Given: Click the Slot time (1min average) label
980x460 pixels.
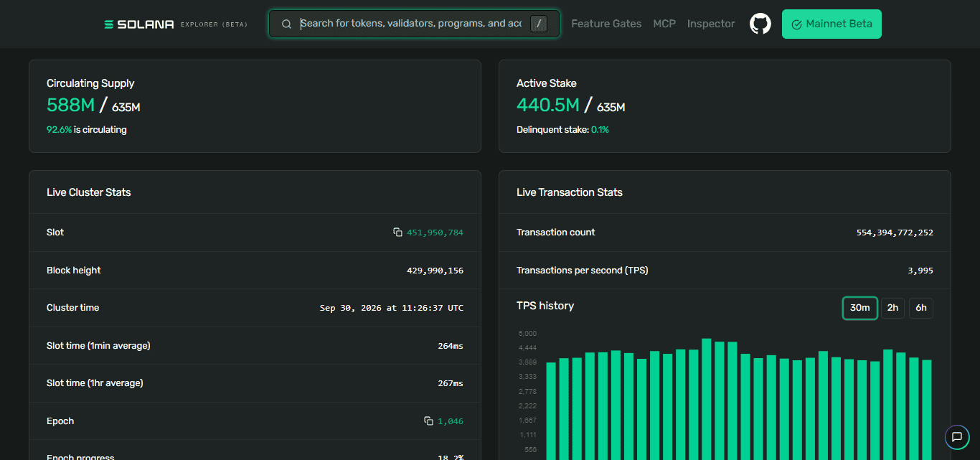Looking at the screenshot, I should [x=98, y=346].
